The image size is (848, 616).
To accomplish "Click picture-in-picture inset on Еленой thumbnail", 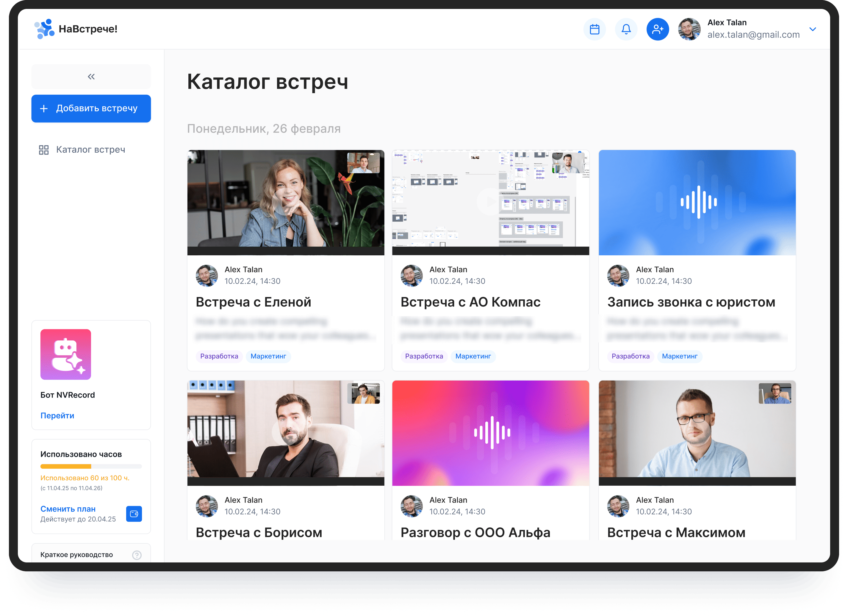I will [363, 163].
